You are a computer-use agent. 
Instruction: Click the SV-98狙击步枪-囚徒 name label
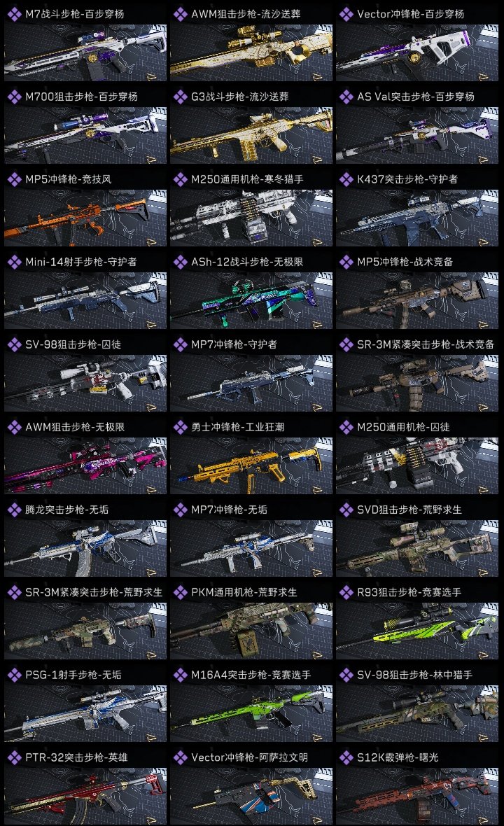[x=73, y=344]
